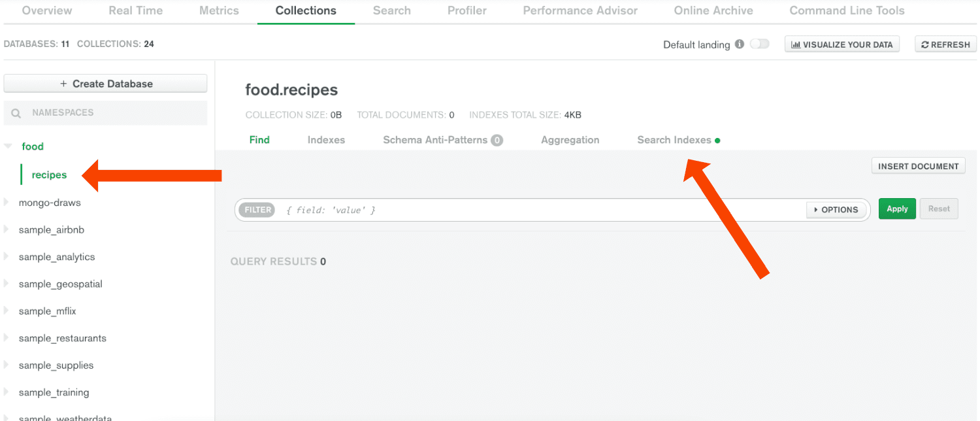
Task: Click the Create Database button
Action: (105, 84)
